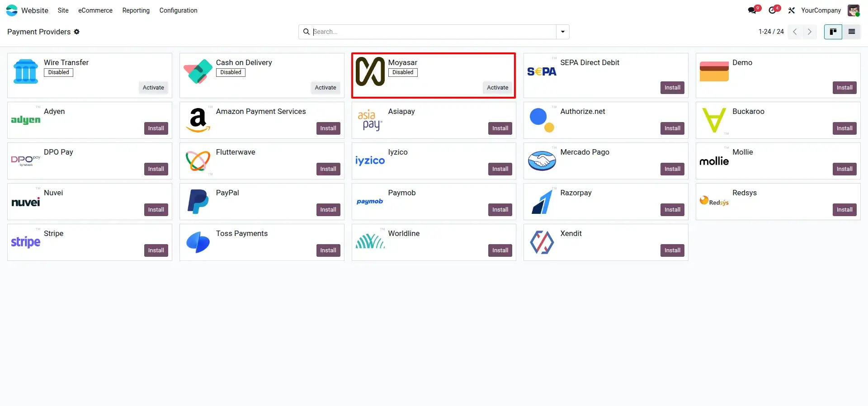
Task: Click the PayPal logo
Action: tap(198, 202)
